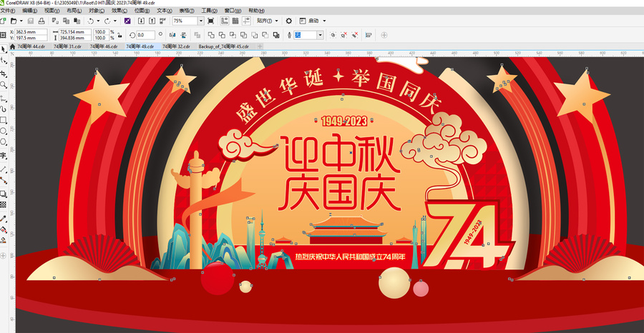Select the Shape edit tool
Viewport: 644px width, 333px height.
tap(4, 61)
